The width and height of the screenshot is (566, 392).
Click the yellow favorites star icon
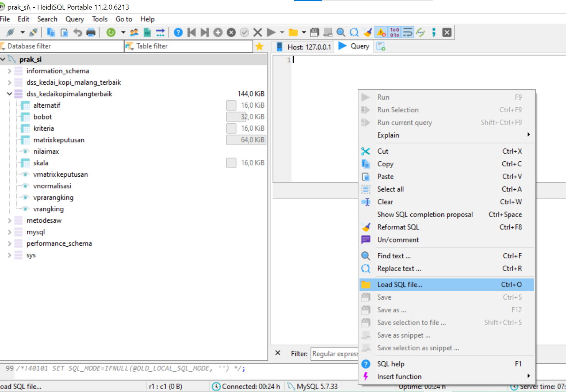[260, 46]
